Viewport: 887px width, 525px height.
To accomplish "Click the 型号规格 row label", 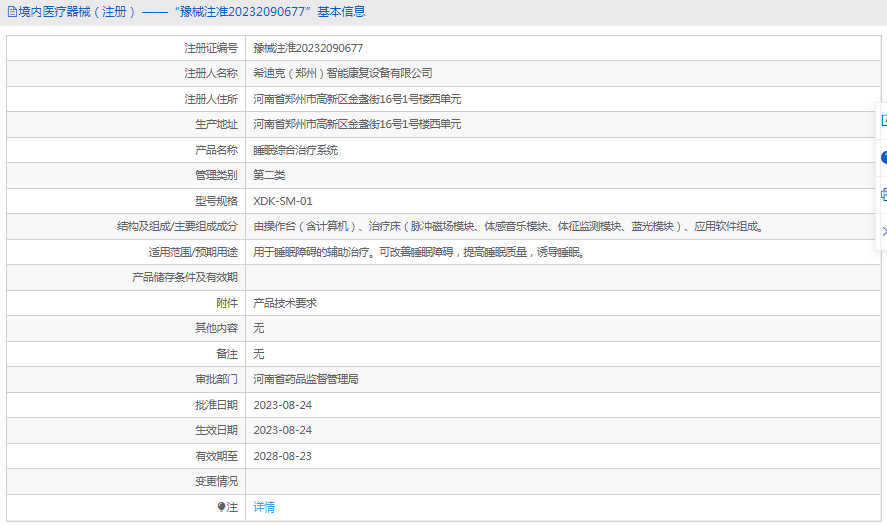I will point(216,201).
